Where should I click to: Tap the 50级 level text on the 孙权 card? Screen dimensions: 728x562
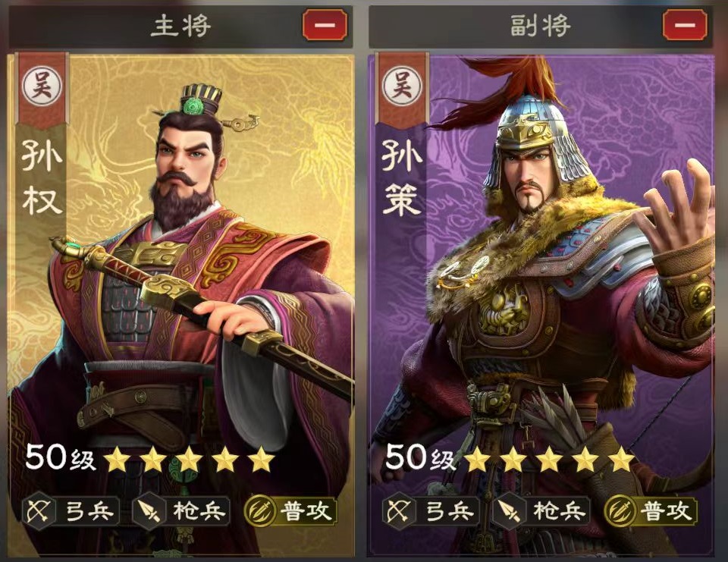pos(61,457)
